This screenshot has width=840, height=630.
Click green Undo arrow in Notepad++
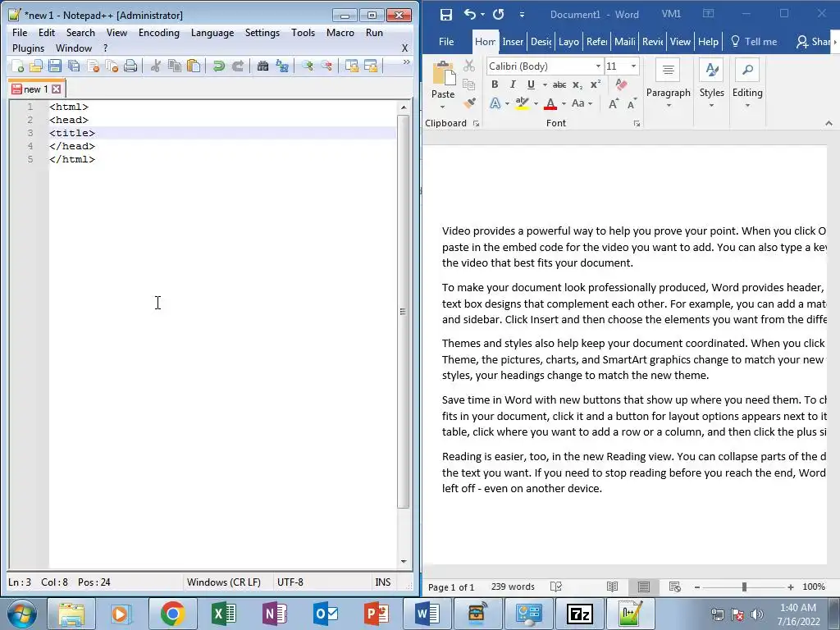[218, 66]
